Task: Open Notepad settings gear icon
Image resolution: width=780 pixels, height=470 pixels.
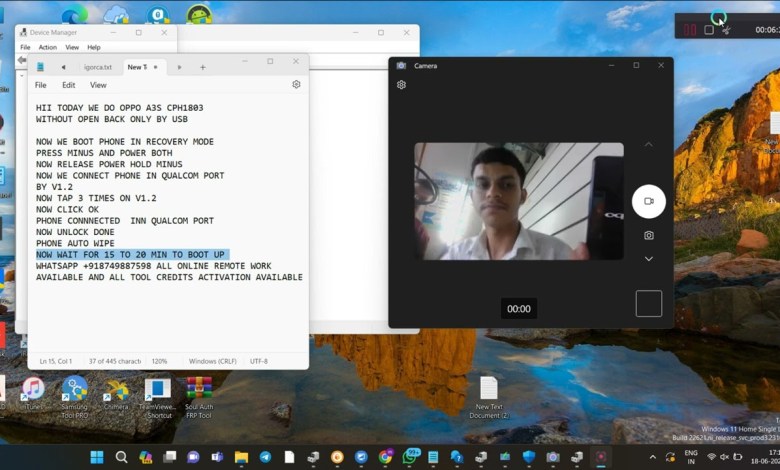Action: 296,85
